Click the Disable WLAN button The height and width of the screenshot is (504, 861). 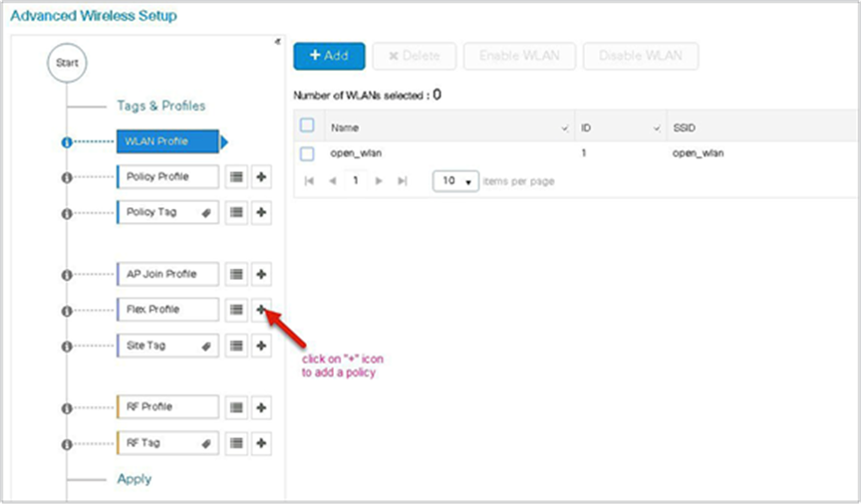tap(641, 56)
